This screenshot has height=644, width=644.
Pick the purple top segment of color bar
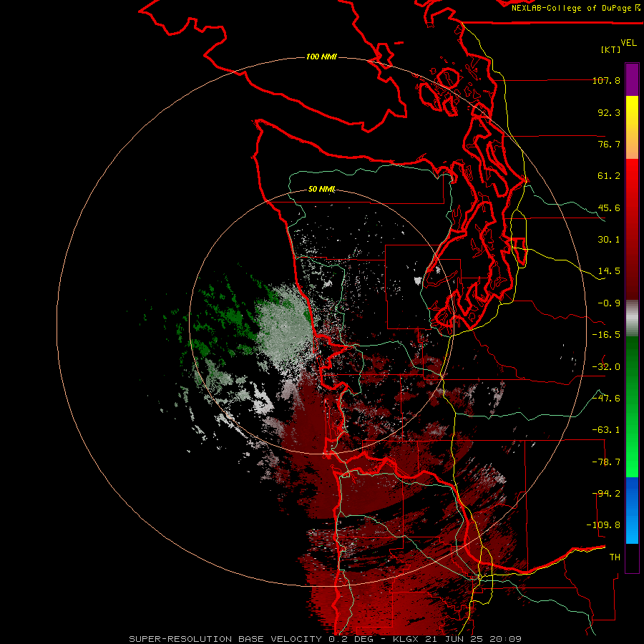[632, 79]
